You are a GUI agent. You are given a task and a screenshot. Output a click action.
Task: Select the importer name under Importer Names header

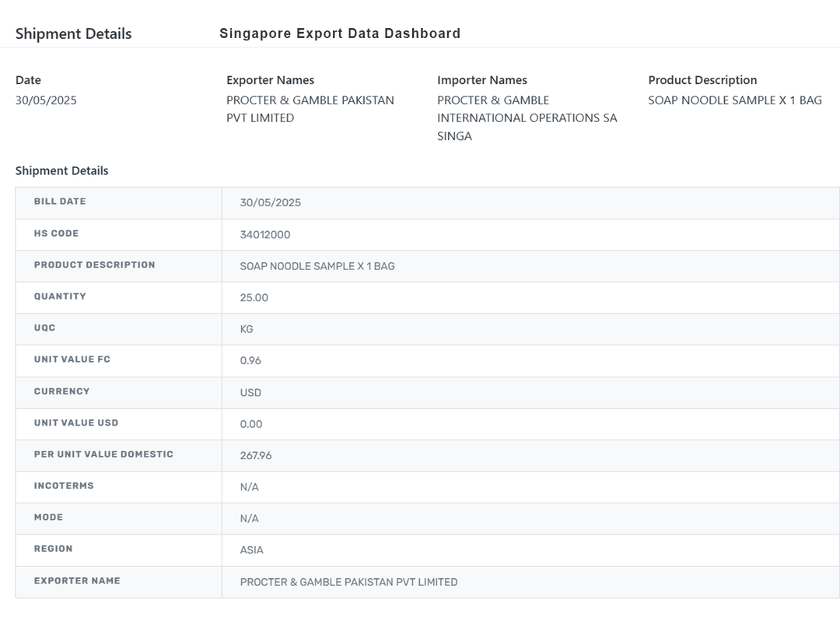527,117
